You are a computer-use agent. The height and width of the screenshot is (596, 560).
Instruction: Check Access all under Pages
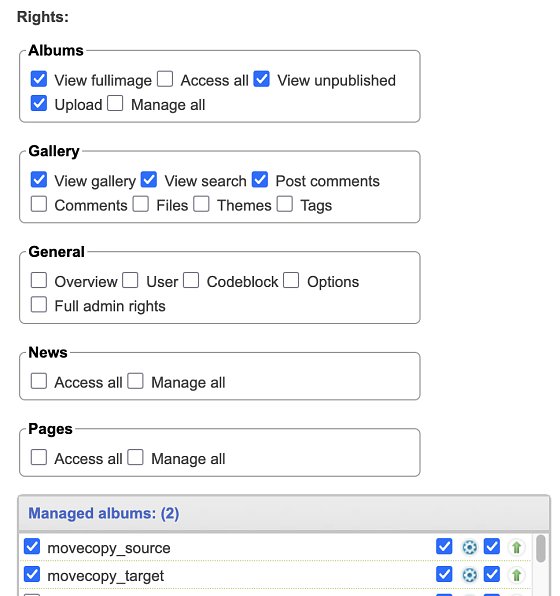click(39, 457)
